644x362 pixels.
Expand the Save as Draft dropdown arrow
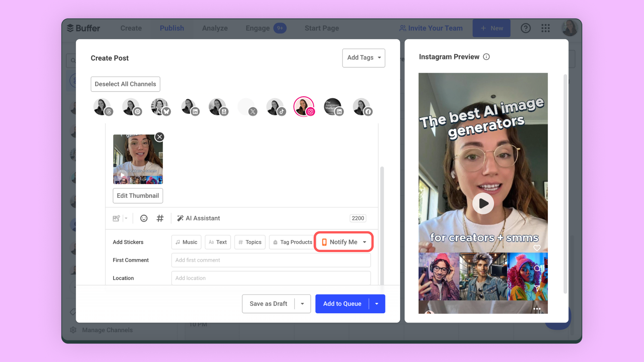(x=302, y=304)
